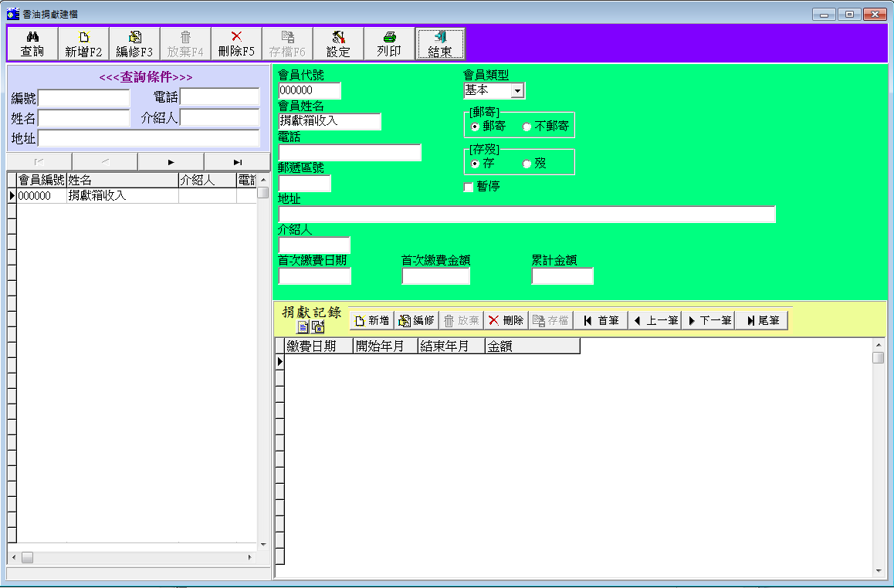Click the 查詢 binoculars toolbar button
The height and width of the screenshot is (588, 894).
point(32,44)
